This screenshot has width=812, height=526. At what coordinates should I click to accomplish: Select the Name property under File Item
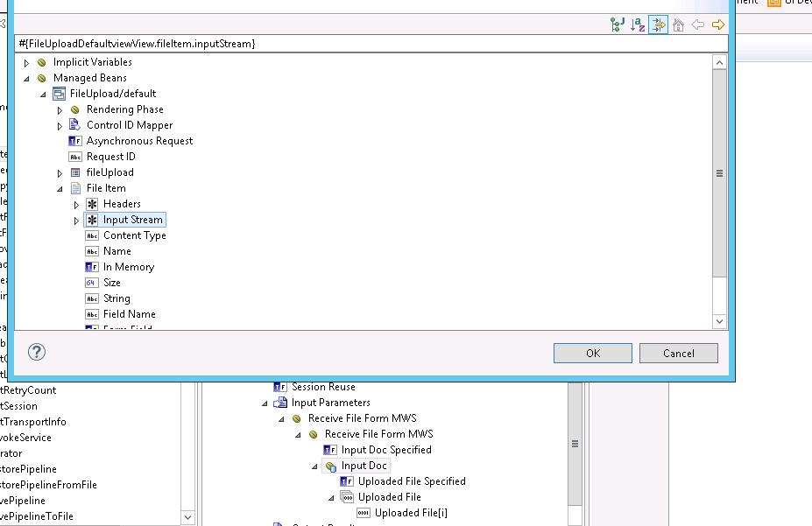pos(117,251)
